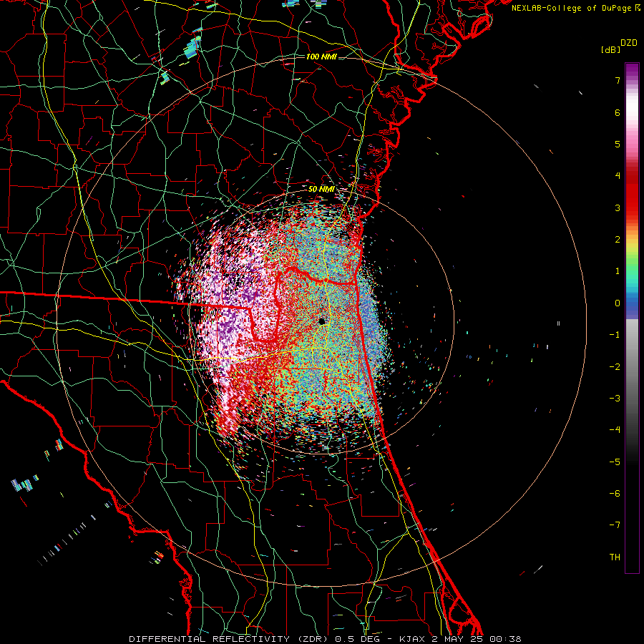Click the black radar site dot

[321, 321]
